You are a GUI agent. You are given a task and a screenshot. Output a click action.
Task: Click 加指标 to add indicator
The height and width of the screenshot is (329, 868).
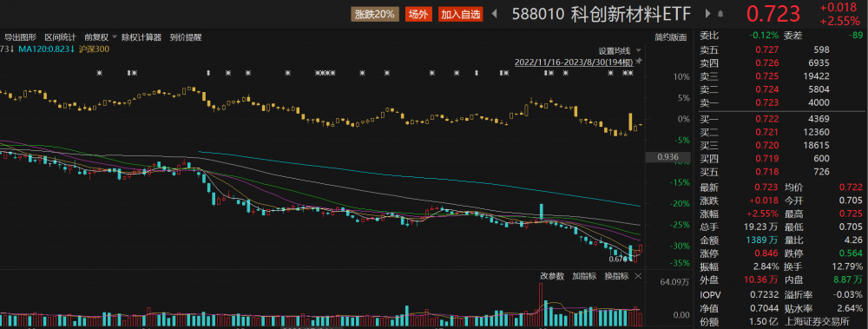tap(584, 276)
